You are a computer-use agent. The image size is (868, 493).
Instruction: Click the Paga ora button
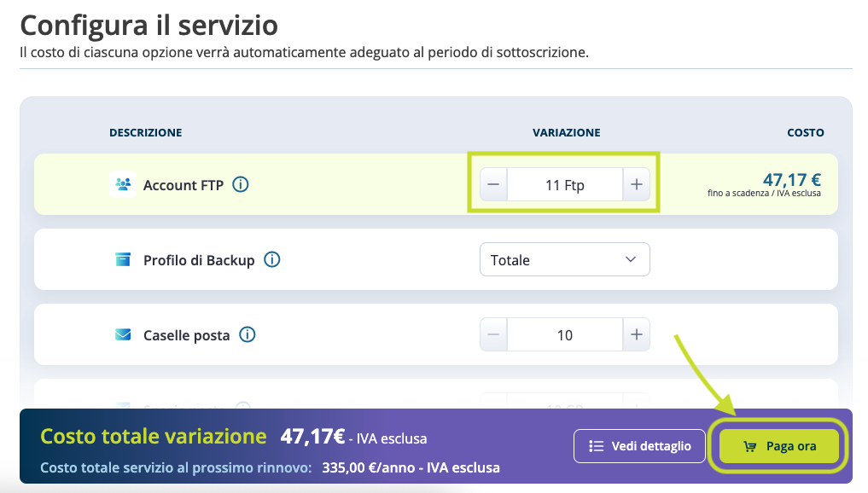[779, 446]
